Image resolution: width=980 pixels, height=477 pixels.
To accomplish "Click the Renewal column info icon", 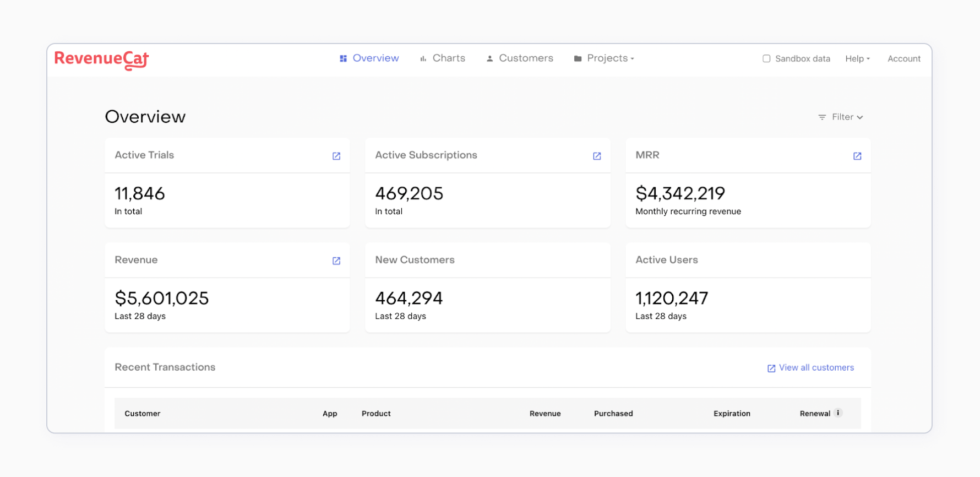I will (x=838, y=413).
